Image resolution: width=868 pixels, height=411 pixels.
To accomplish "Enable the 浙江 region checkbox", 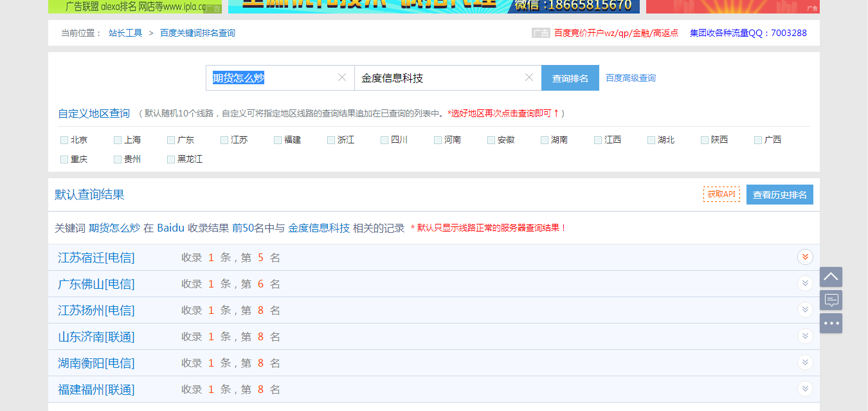I will point(330,140).
